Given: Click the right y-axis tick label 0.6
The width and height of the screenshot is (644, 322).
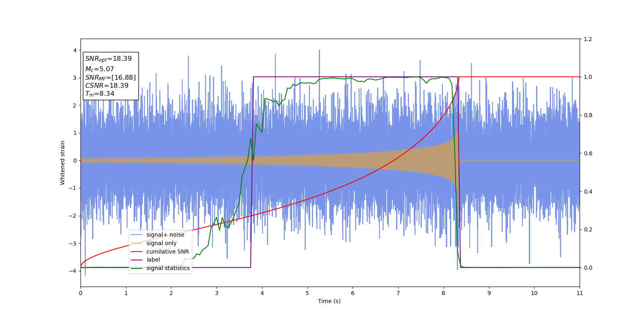Looking at the screenshot, I should (x=588, y=153).
